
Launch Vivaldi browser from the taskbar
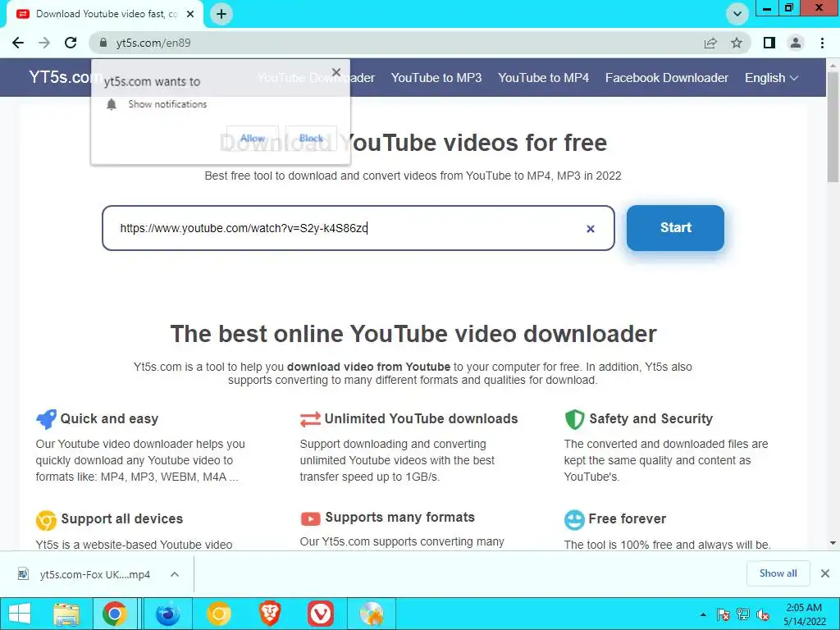pos(321,614)
